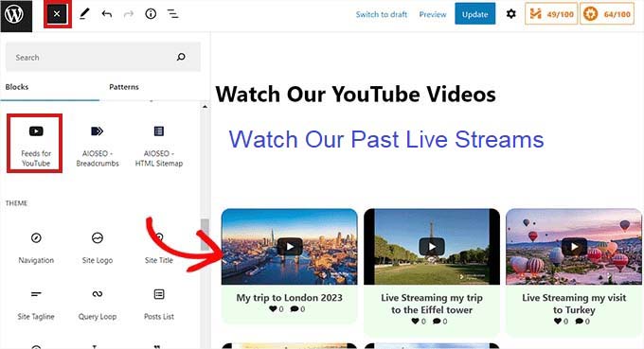Click the heart icon under London video
The image size is (644, 349).
[x=273, y=309]
